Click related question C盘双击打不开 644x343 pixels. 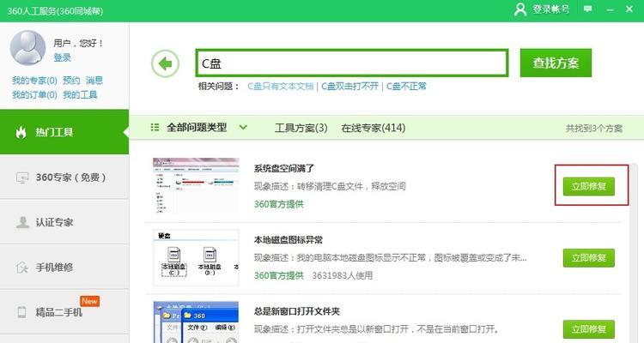(350, 86)
